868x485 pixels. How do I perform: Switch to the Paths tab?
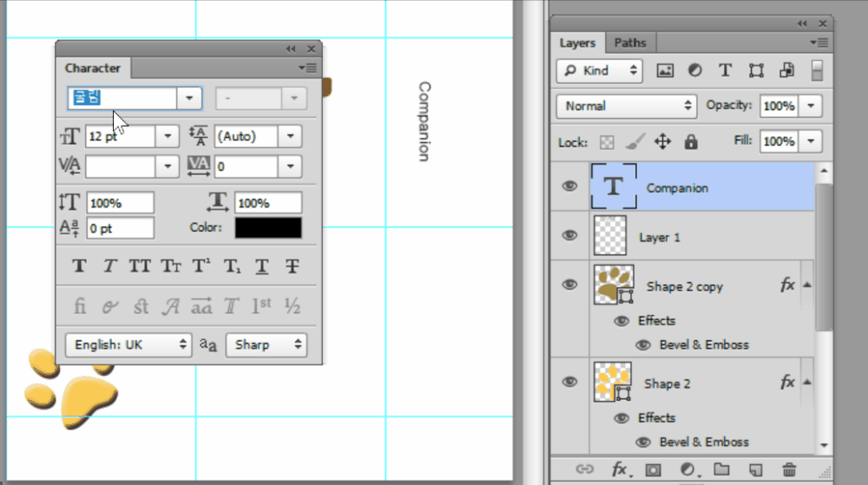coord(630,43)
